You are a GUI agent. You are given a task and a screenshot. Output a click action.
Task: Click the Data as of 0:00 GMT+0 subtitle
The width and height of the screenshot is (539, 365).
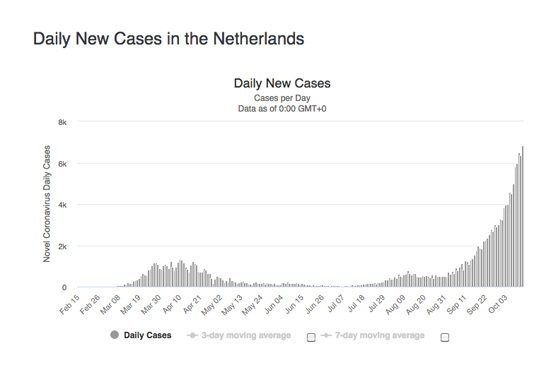(282, 109)
